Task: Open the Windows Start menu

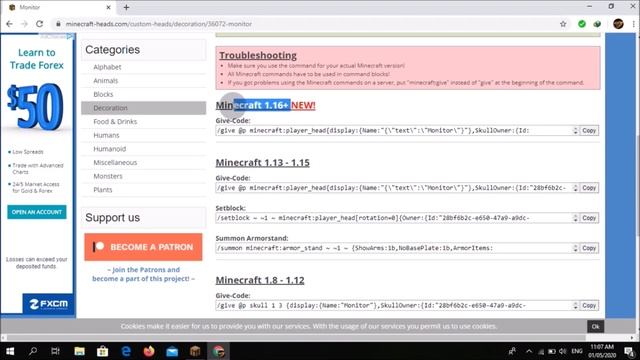Action: click(x=10, y=351)
